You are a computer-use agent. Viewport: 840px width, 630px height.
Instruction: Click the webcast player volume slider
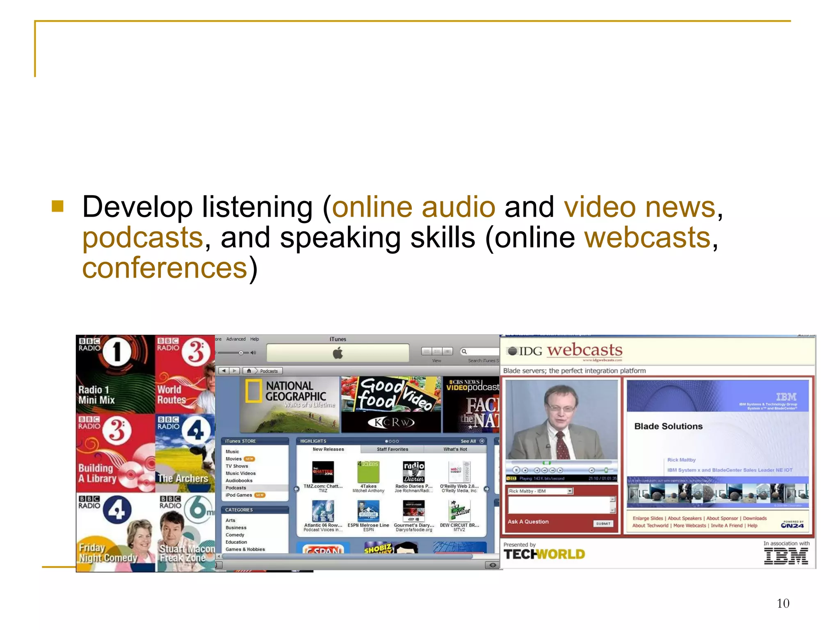[606, 470]
